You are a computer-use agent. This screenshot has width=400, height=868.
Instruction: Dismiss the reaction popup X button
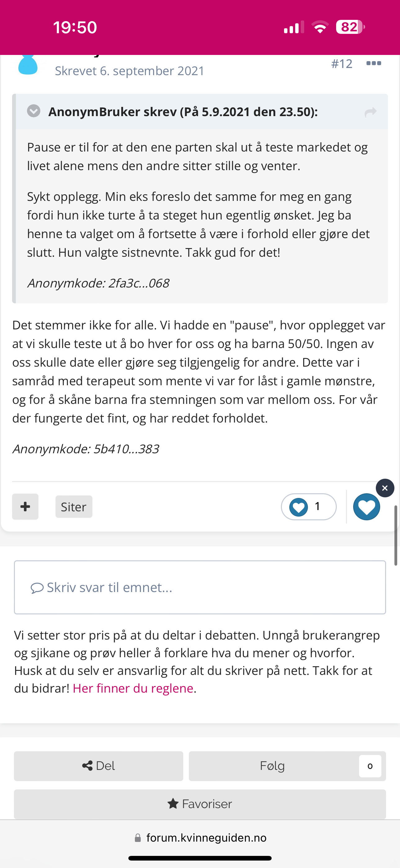(x=385, y=488)
